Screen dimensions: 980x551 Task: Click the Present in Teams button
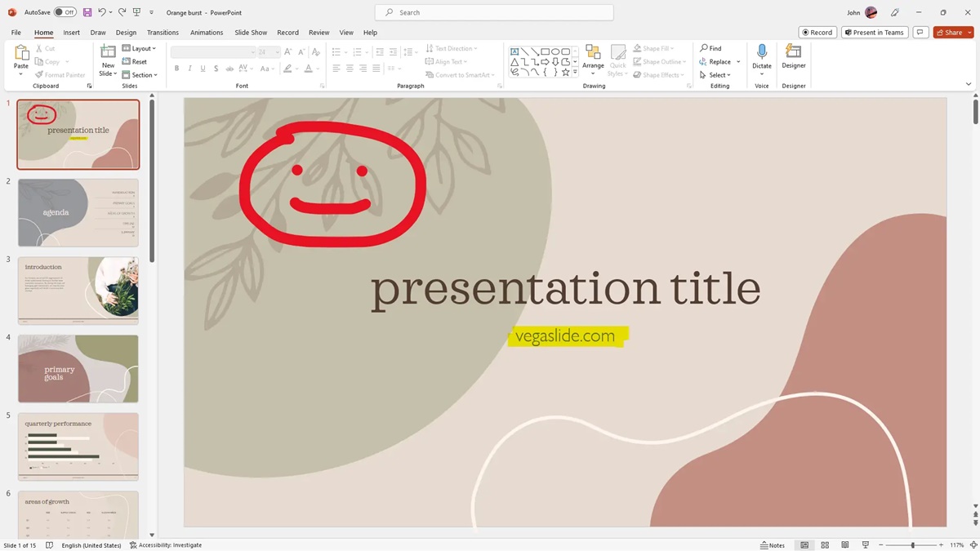point(873,33)
